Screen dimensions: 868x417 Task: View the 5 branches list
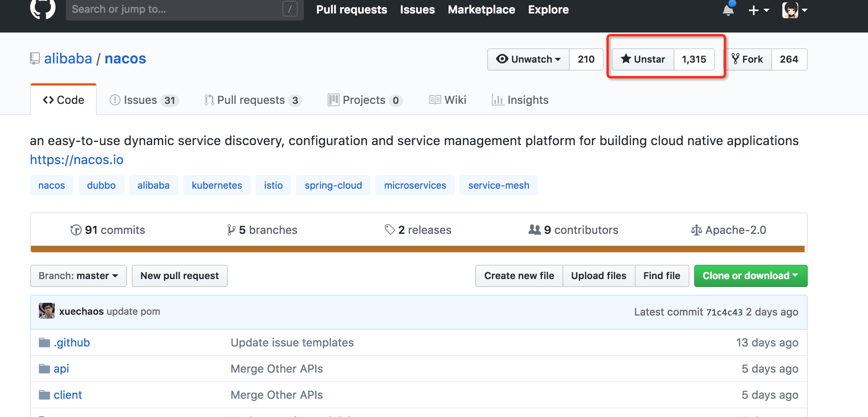(x=262, y=230)
